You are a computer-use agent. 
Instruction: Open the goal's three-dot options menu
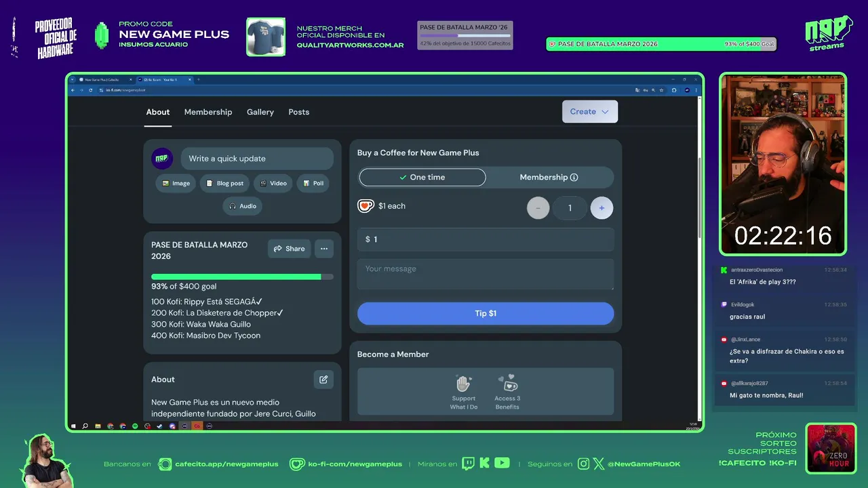click(x=324, y=249)
